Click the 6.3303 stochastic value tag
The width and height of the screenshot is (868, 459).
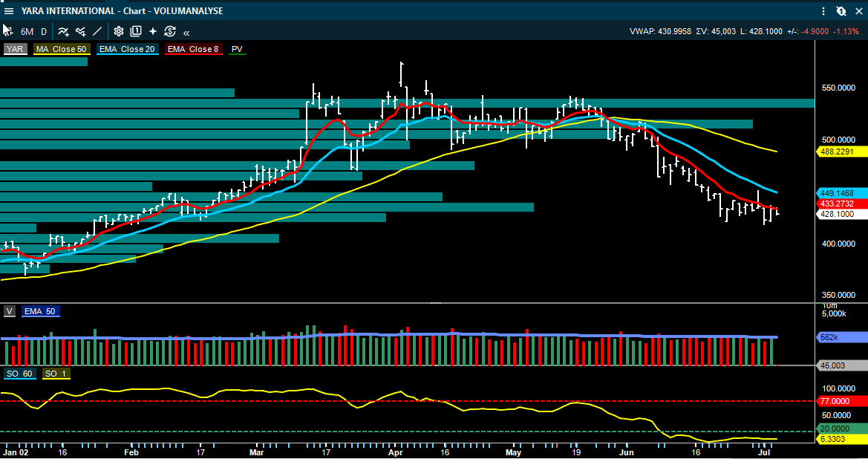click(x=841, y=439)
